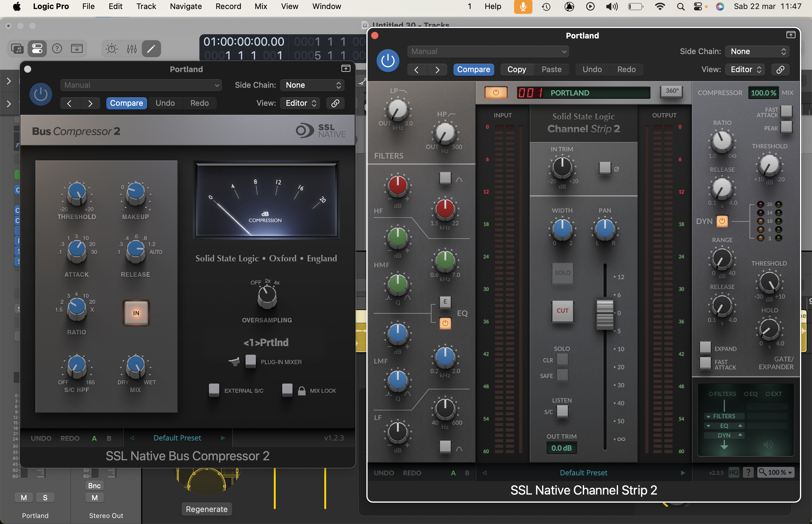Open Side Chain dropdown in Bus Compressor
Screen dimensions: 812x524
[x=312, y=85]
